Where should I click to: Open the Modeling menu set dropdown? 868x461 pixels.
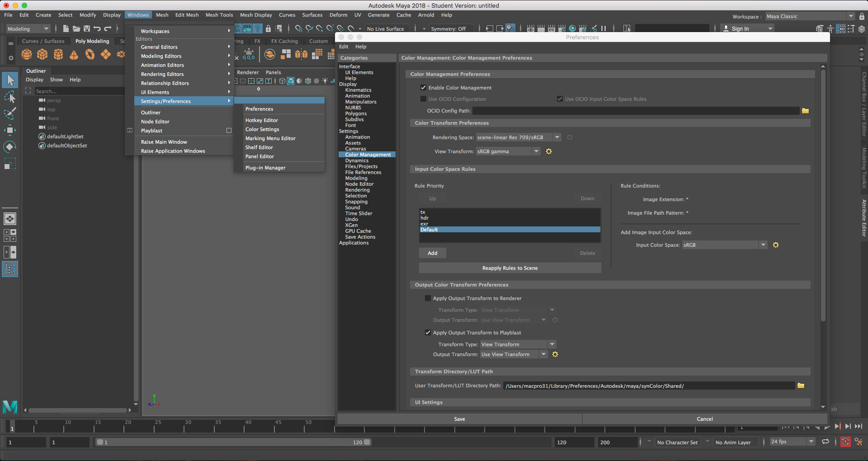pyautogui.click(x=28, y=28)
